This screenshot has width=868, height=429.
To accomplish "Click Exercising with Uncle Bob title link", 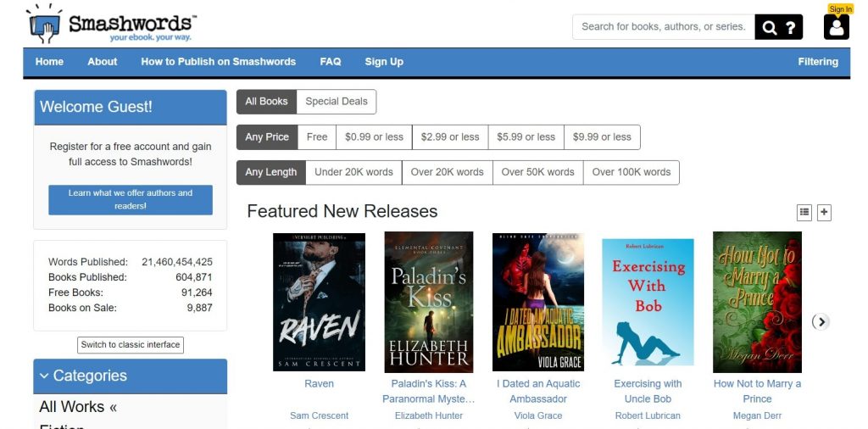I will tap(648, 392).
